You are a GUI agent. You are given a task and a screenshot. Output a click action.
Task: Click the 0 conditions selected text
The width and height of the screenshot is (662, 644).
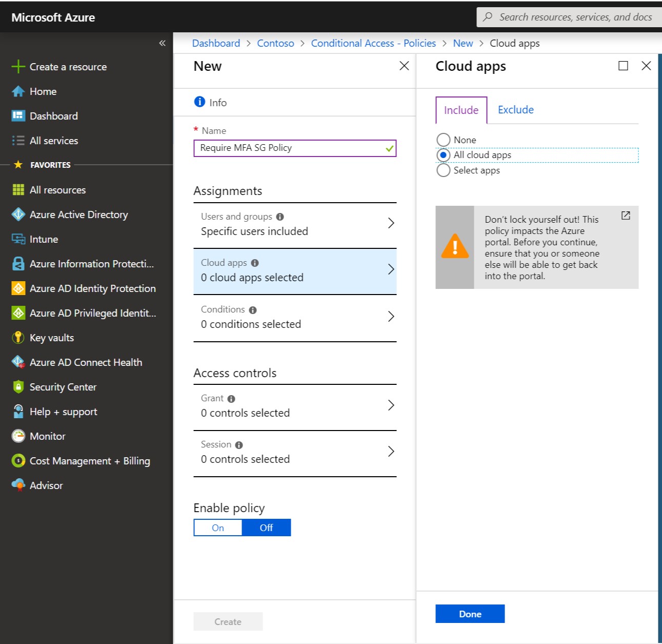tap(251, 324)
